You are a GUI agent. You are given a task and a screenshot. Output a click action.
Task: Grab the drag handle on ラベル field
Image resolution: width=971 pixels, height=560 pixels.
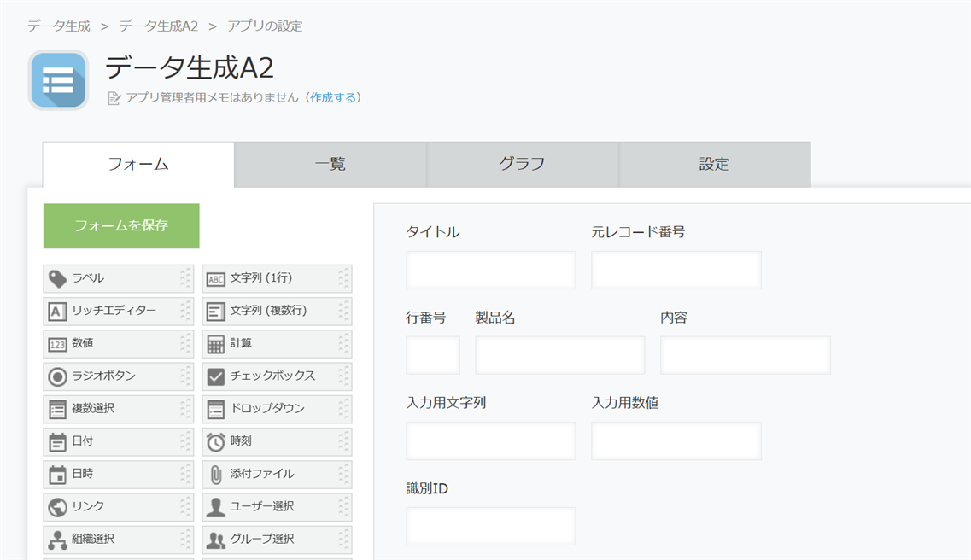pyautogui.click(x=185, y=279)
